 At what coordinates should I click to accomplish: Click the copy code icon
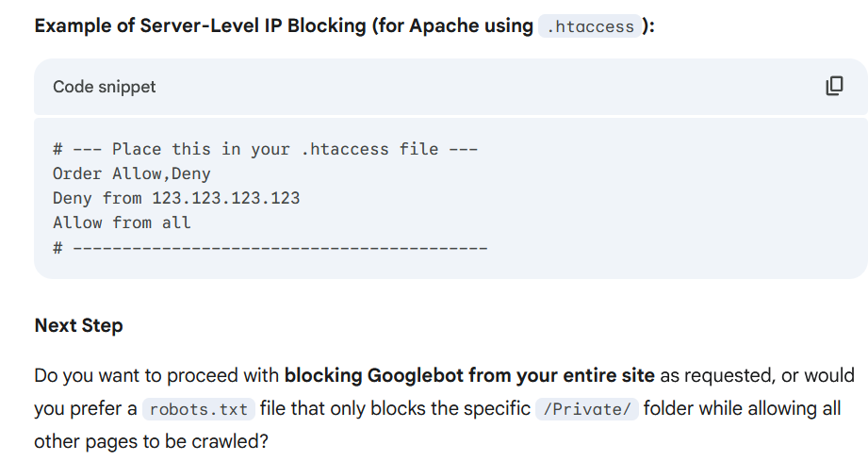click(834, 86)
